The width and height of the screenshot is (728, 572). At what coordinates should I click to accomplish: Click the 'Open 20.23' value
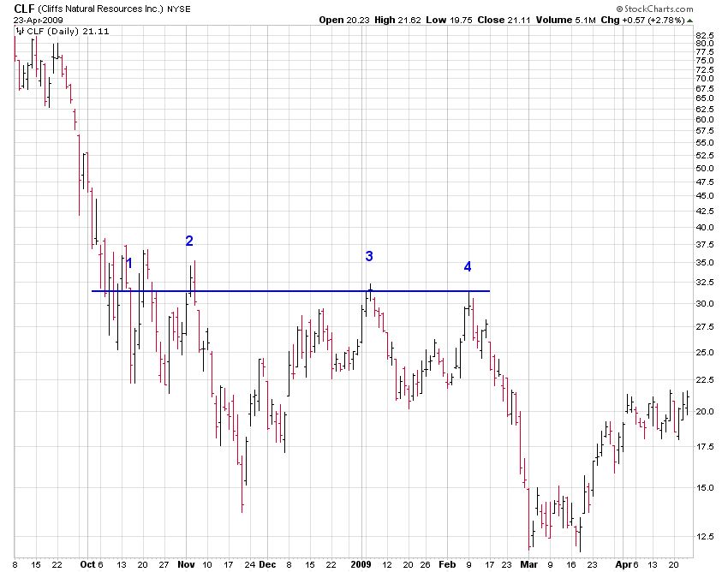pos(345,20)
